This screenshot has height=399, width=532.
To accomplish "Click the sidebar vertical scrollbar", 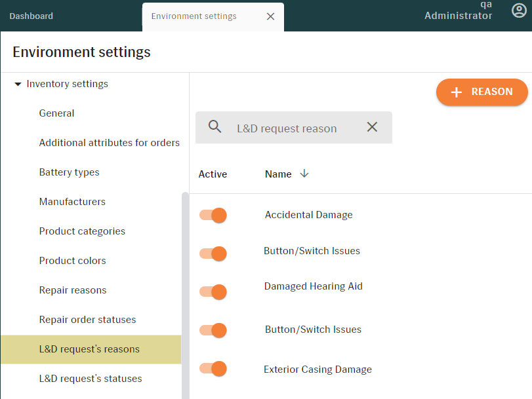I will (x=185, y=295).
